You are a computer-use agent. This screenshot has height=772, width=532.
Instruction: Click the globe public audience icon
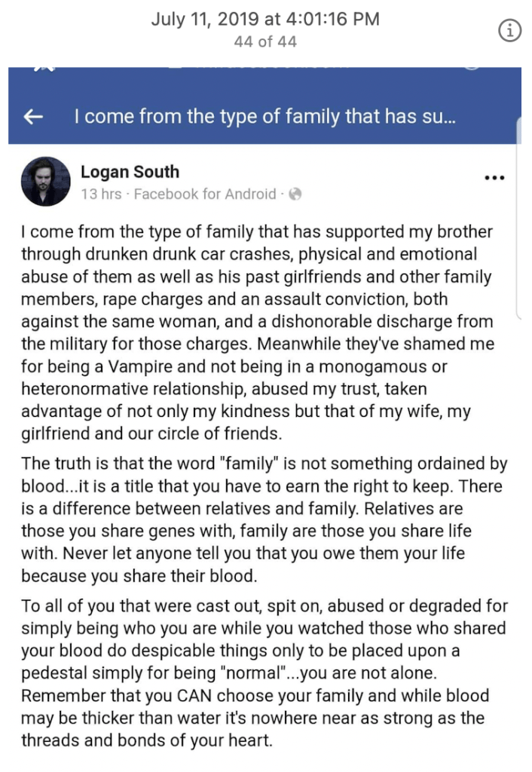(295, 195)
